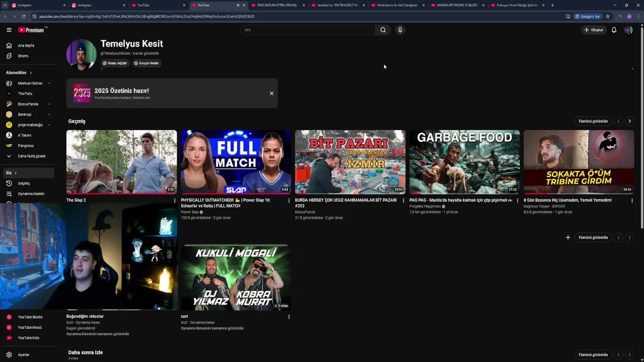Screen dimensions: 644x362
Task: Start voice search with microphone icon
Action: pyautogui.click(x=400, y=30)
